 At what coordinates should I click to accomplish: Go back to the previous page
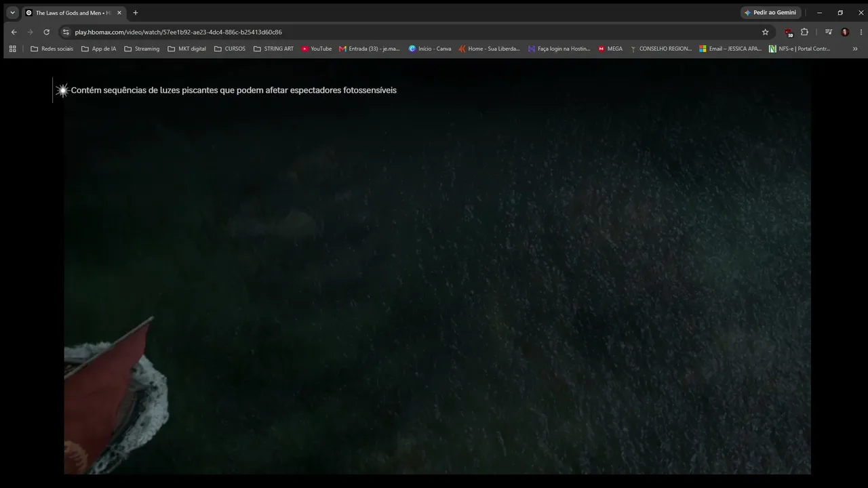point(14,32)
